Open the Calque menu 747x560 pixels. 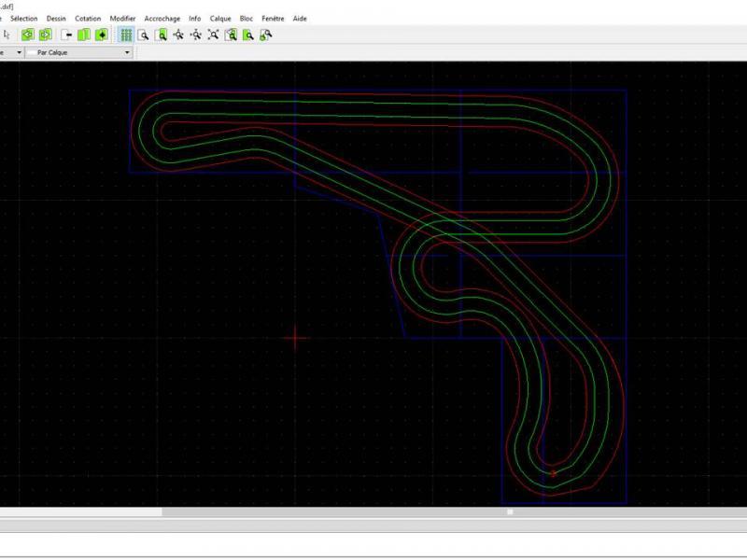[x=220, y=19]
